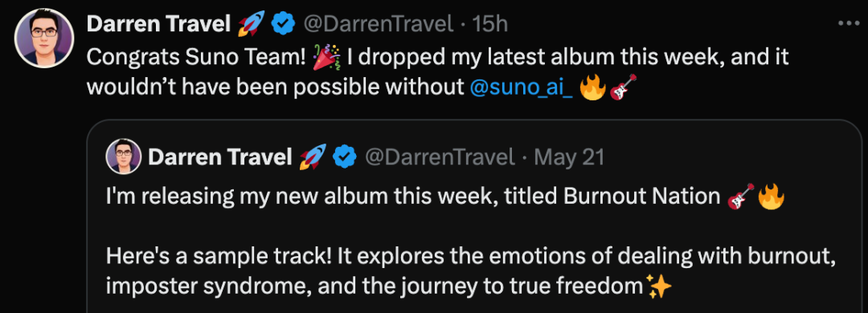This screenshot has width=868, height=313.
Task: Click the guitar emoji after 'Burnout Nation'
Action: click(x=740, y=197)
